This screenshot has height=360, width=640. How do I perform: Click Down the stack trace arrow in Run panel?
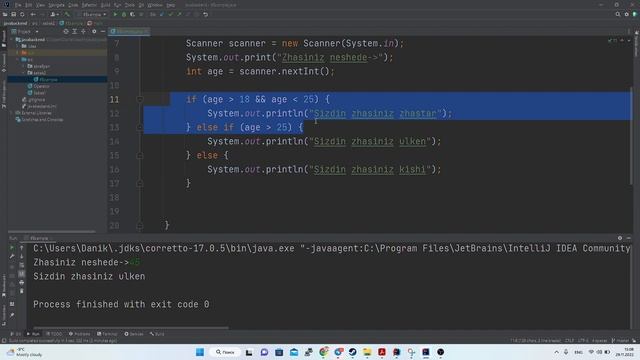[x=22, y=256]
